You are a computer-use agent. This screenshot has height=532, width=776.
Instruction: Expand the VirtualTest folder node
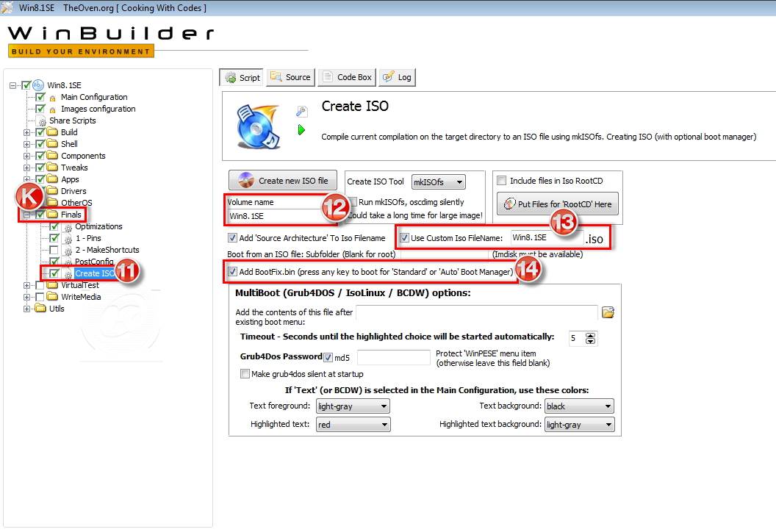coord(26,286)
